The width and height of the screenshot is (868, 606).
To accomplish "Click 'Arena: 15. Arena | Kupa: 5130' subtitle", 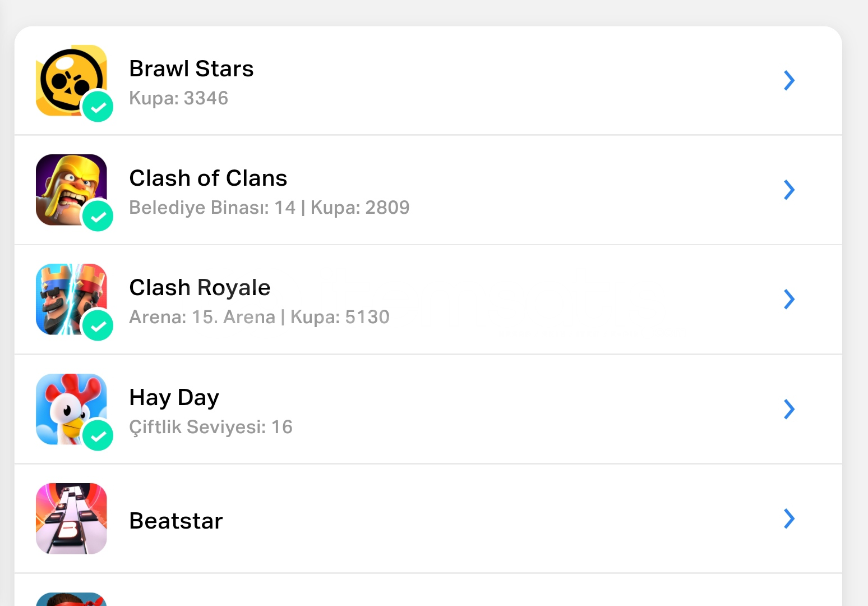I will tap(259, 317).
